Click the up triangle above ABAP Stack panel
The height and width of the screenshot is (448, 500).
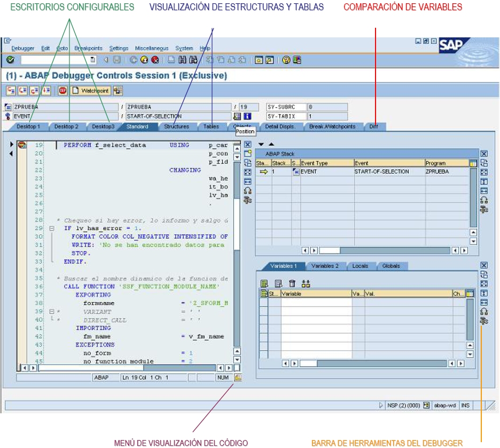[271, 144]
